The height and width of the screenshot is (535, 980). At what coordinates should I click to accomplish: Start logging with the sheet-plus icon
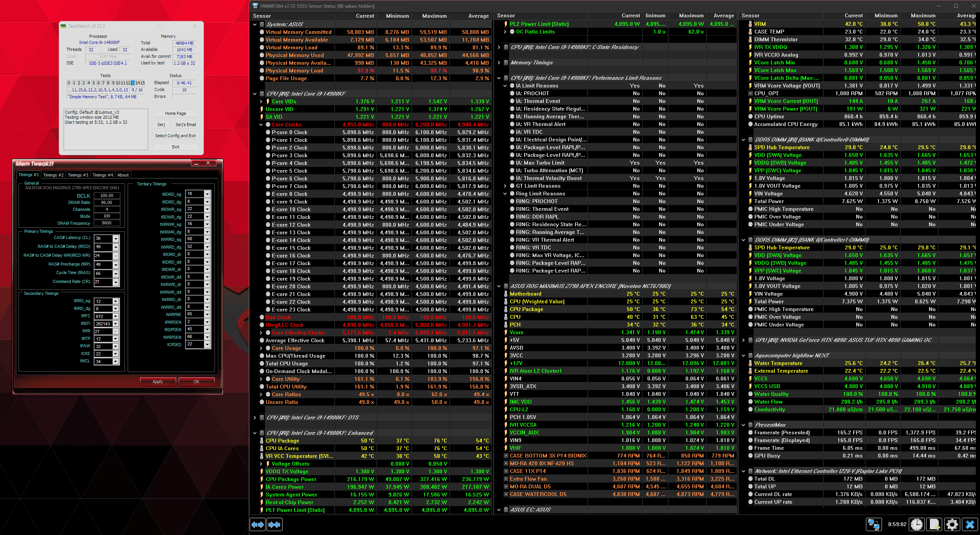pyautogui.click(x=934, y=525)
